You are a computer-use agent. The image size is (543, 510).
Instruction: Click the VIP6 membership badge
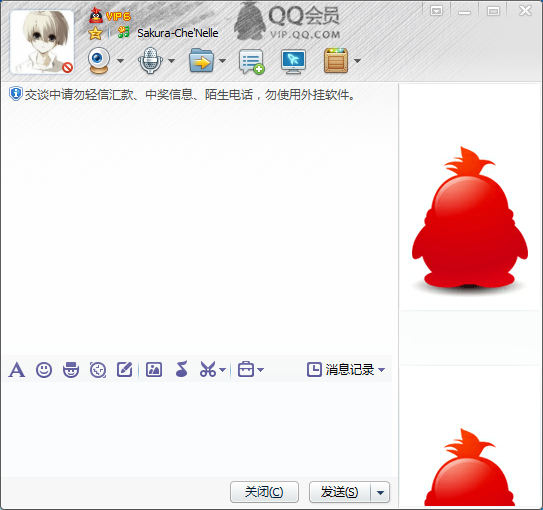click(x=118, y=16)
